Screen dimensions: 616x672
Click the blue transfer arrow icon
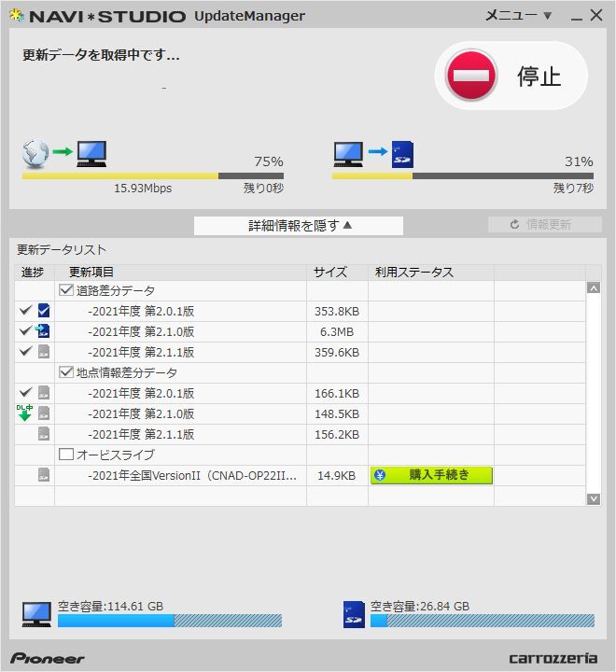point(378,151)
